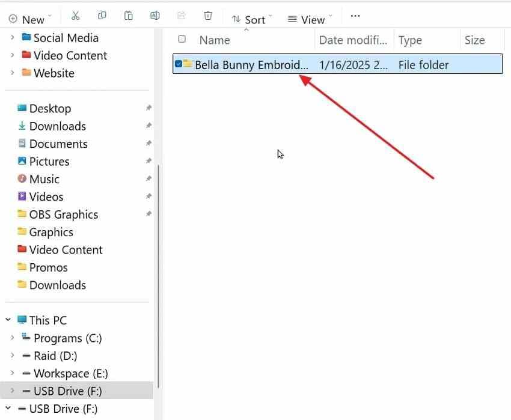511x420 pixels.
Task: Open Pictures in quick access
Action: (x=49, y=161)
